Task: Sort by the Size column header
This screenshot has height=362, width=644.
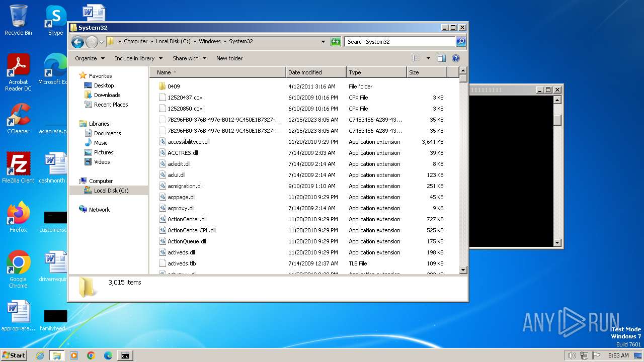Action: pyautogui.click(x=427, y=72)
